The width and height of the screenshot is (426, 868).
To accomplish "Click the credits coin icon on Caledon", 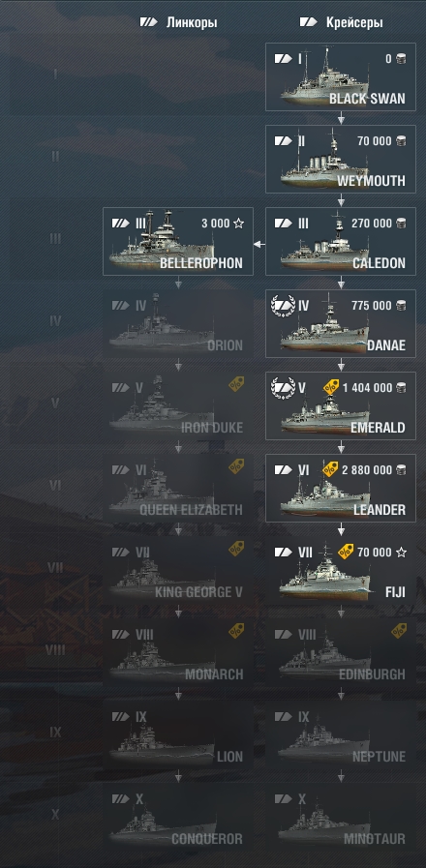I will (x=401, y=224).
